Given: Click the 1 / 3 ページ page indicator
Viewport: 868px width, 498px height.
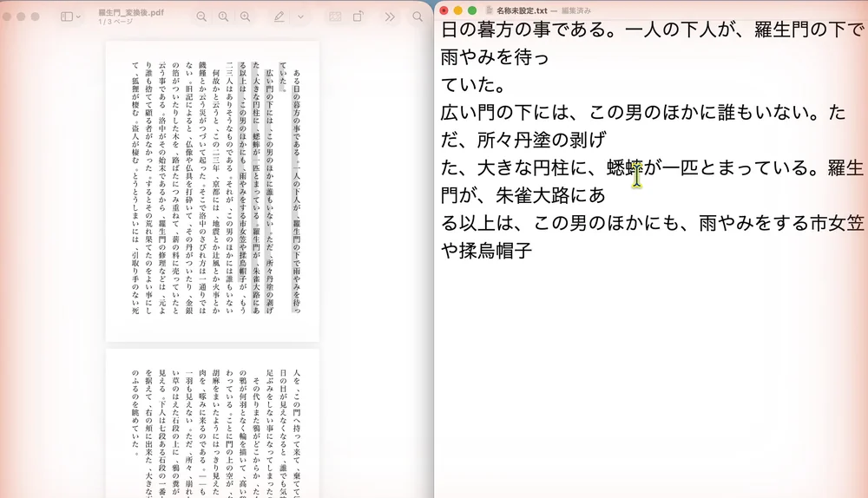Looking at the screenshot, I should tap(115, 22).
